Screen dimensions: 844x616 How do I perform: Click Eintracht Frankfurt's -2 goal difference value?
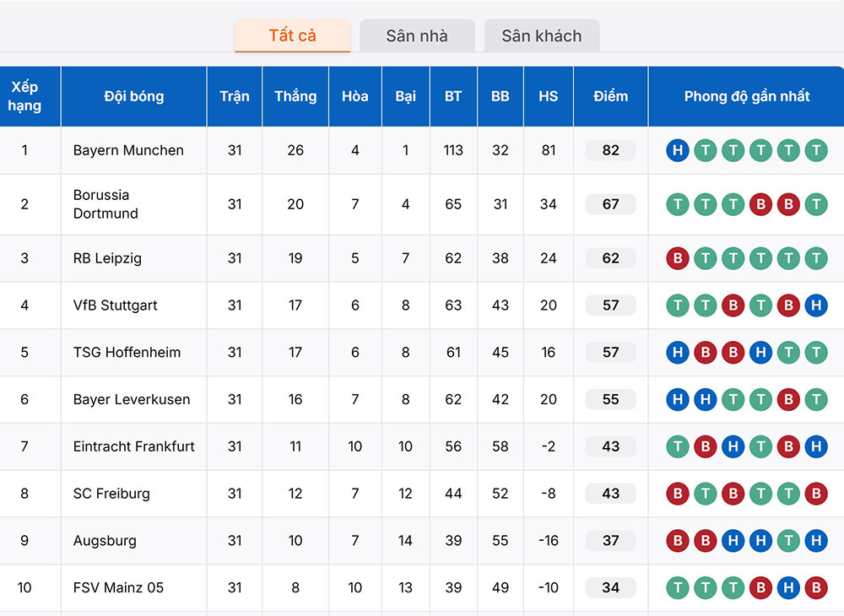(549, 446)
